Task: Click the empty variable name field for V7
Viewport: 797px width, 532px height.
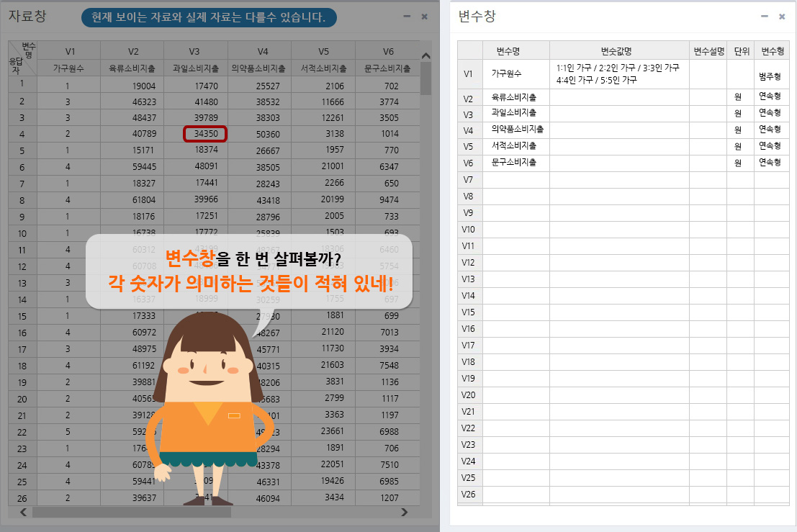Action: point(516,180)
